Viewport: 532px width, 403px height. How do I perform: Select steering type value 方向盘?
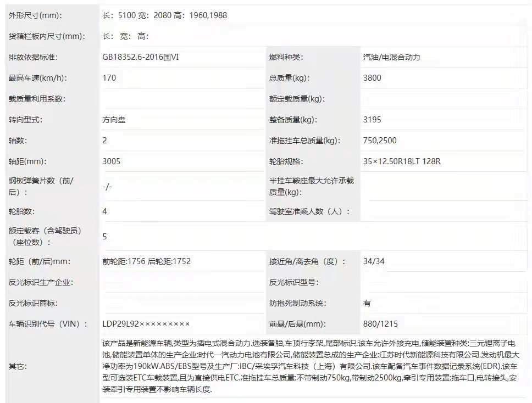[114, 120]
